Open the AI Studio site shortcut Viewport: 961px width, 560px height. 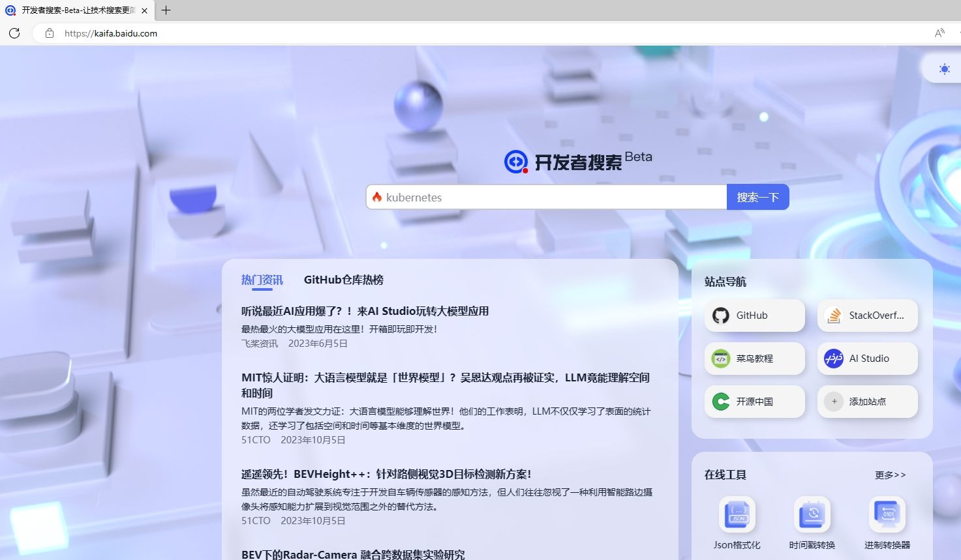pyautogui.click(x=868, y=359)
